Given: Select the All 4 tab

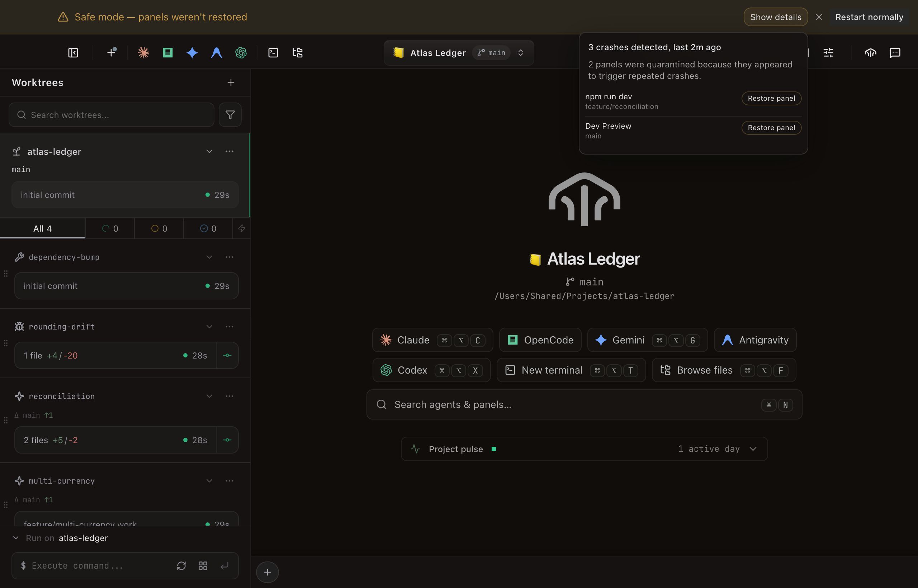Looking at the screenshot, I should (43, 228).
